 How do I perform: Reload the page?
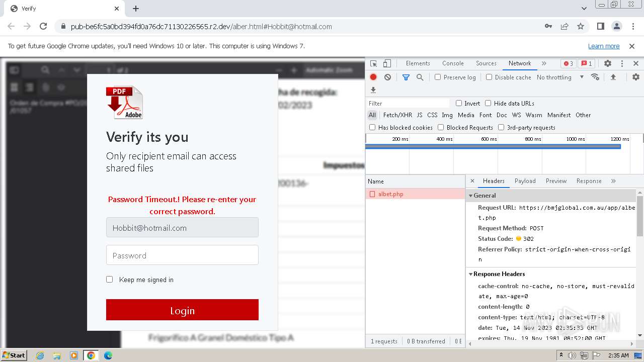click(x=43, y=26)
